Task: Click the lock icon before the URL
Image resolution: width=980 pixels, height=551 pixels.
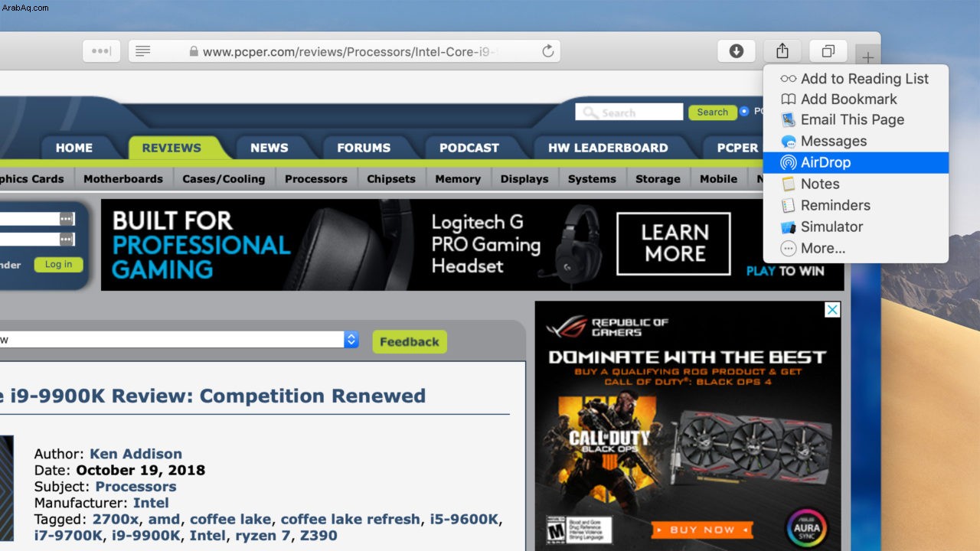Action: pos(194,52)
